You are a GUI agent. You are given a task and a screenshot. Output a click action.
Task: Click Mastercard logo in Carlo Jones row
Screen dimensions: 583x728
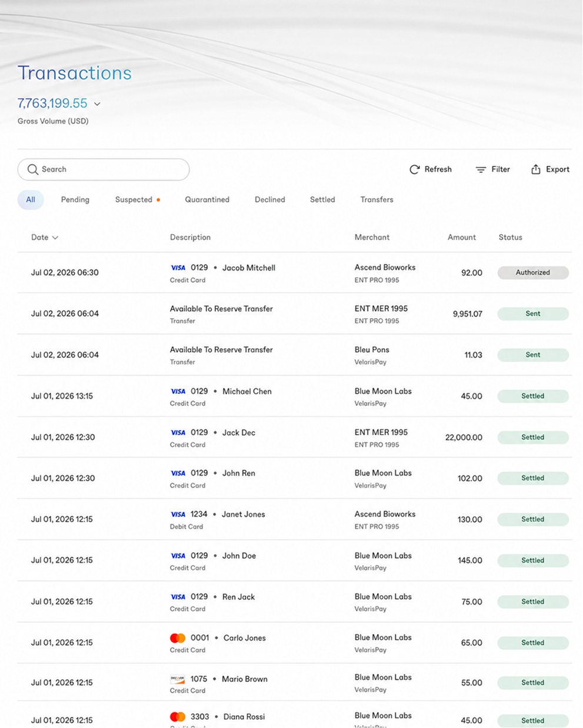click(x=178, y=638)
